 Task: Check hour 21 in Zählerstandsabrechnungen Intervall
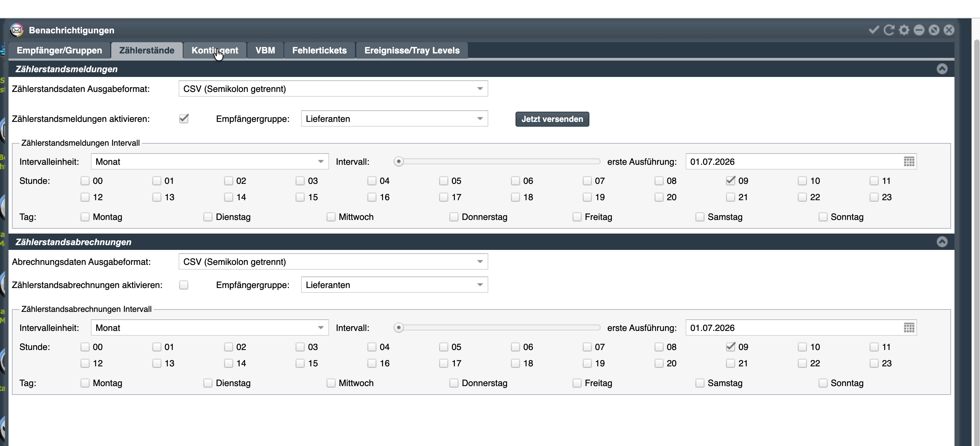point(731,363)
